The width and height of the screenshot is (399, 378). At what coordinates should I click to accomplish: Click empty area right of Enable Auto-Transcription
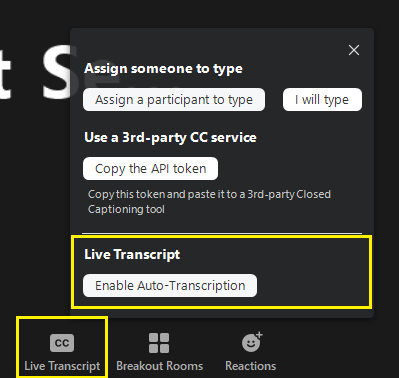click(312, 286)
